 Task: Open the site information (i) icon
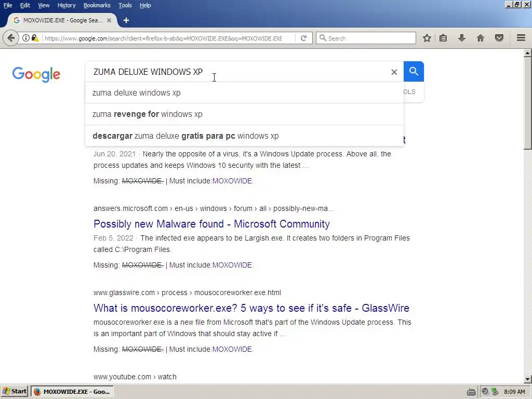pyautogui.click(x=26, y=38)
